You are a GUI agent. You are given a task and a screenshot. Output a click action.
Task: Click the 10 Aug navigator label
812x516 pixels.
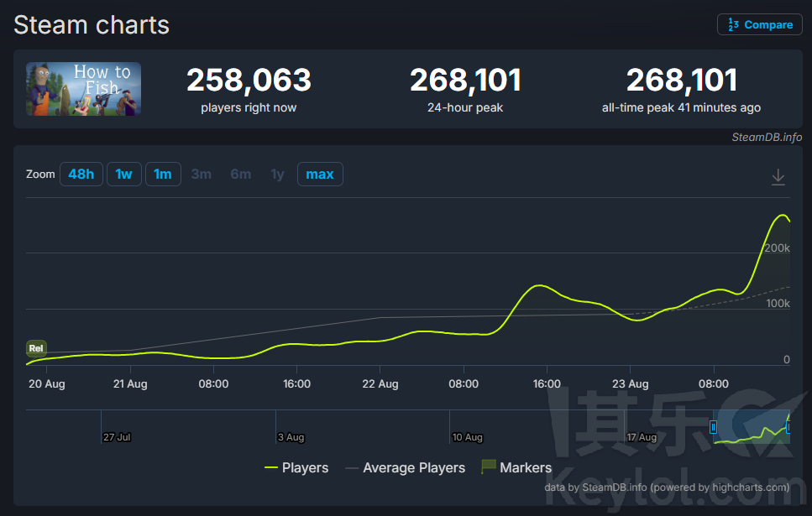(467, 437)
